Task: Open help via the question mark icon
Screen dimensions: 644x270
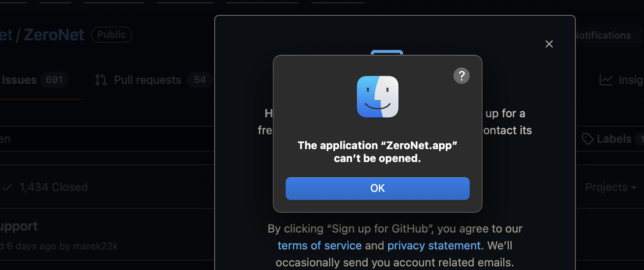Action: click(x=461, y=75)
